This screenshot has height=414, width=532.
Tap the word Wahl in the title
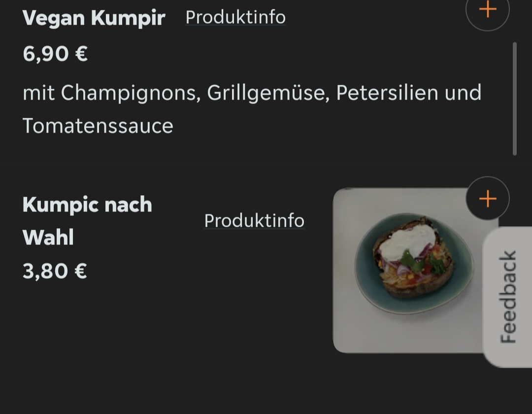48,238
